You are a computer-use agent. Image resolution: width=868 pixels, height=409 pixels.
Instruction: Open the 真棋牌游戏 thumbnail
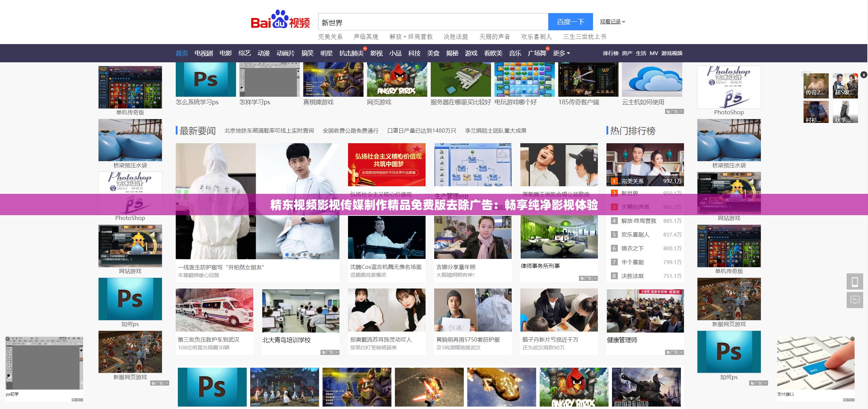pos(333,80)
